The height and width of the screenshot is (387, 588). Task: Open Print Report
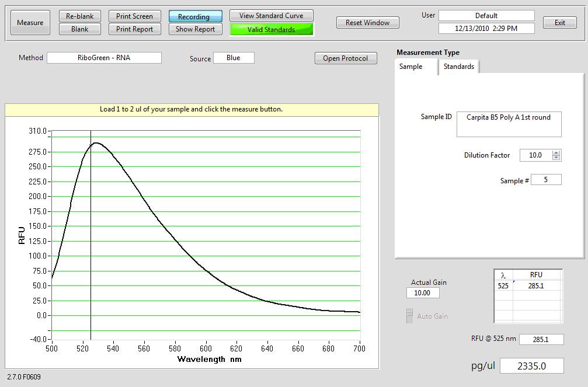pos(134,29)
